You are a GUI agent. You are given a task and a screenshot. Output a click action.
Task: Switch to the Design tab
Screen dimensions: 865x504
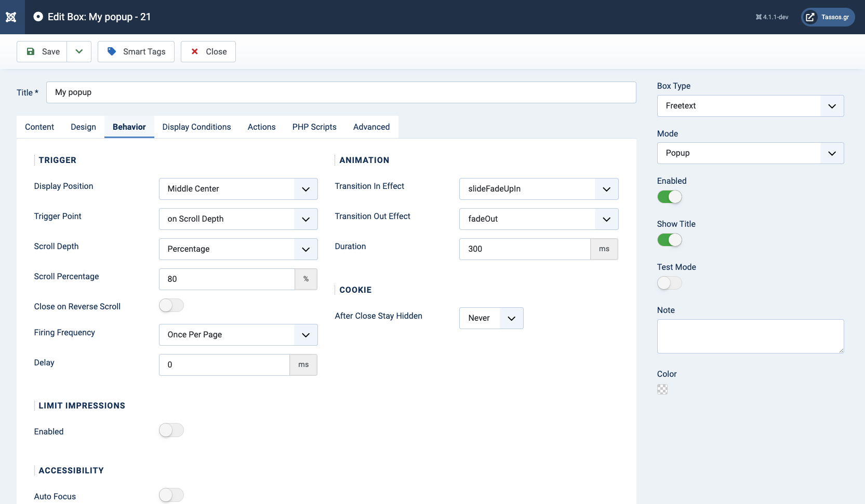coord(83,127)
